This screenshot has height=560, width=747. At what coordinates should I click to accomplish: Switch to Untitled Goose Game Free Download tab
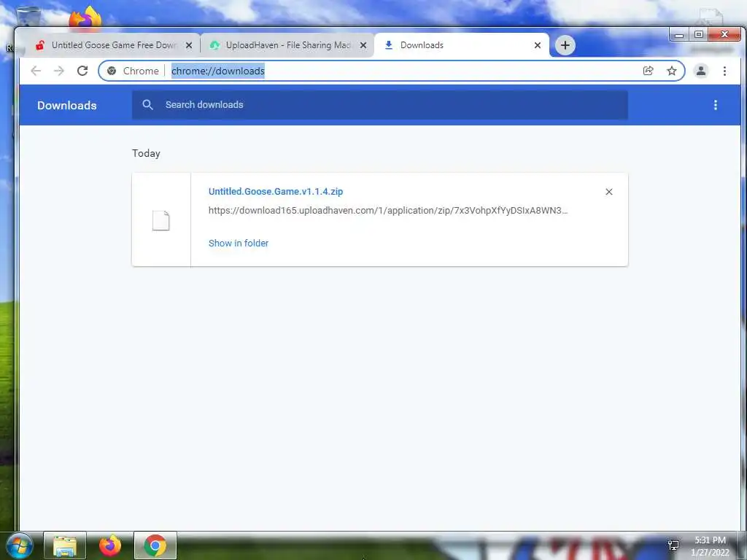[113, 45]
